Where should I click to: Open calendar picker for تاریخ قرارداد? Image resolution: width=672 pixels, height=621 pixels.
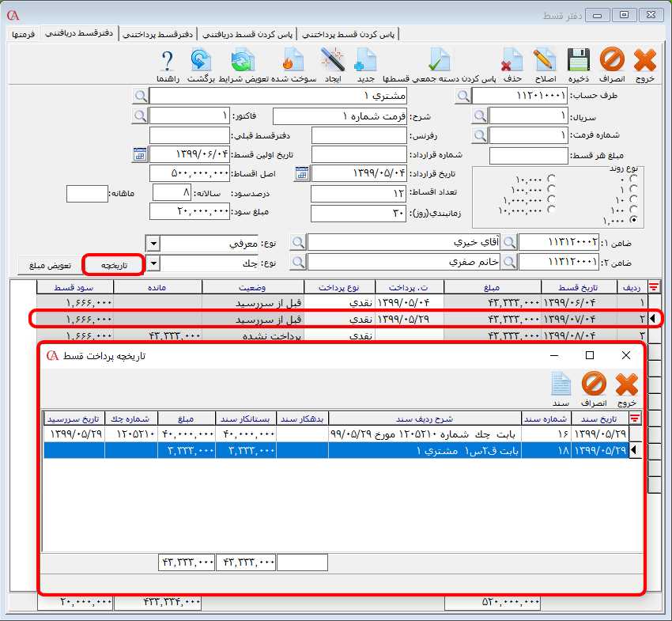[x=301, y=173]
